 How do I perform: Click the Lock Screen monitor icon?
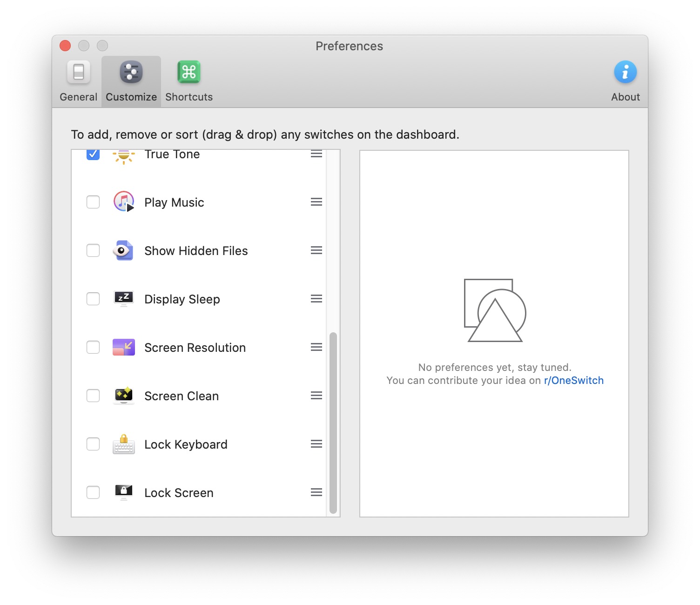click(123, 492)
